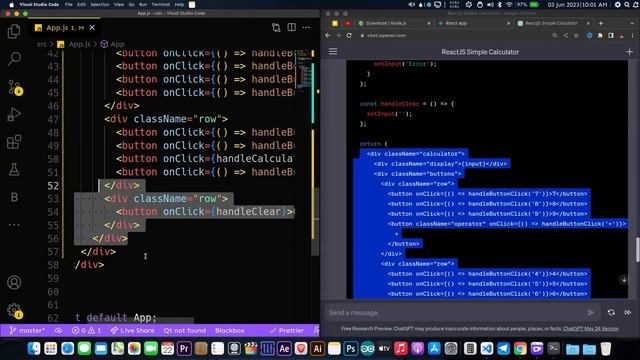Open Premiere Pro from the Dock

pos(184,349)
